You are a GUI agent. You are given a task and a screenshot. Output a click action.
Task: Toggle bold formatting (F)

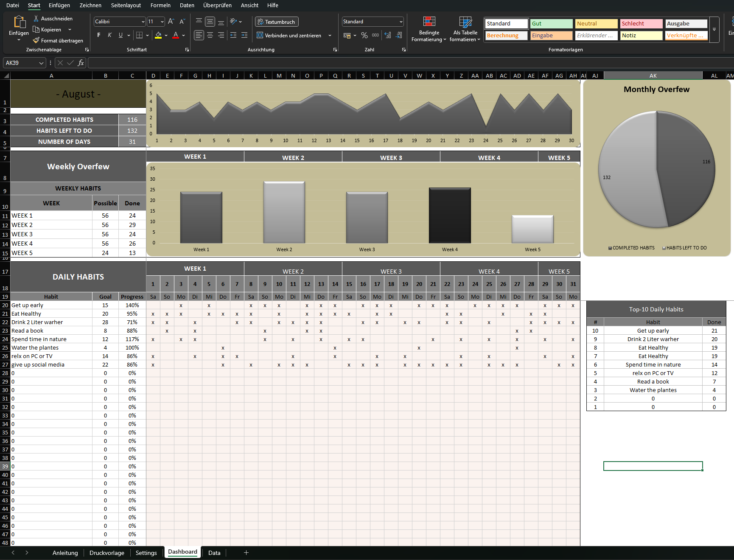click(x=99, y=36)
